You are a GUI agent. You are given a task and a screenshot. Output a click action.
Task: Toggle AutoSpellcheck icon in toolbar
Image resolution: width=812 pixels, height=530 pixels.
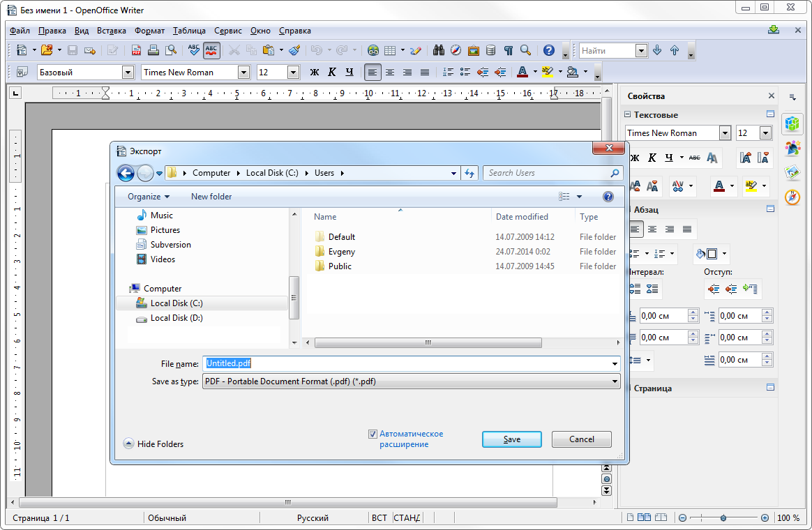(x=211, y=50)
